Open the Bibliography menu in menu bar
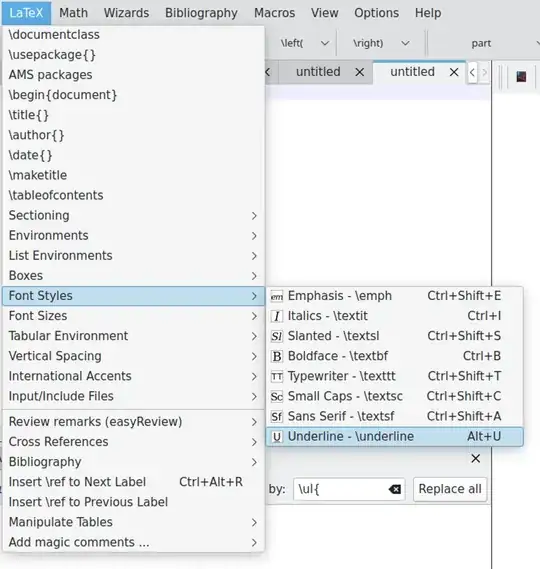Viewport: 540px width, 569px height. (201, 13)
